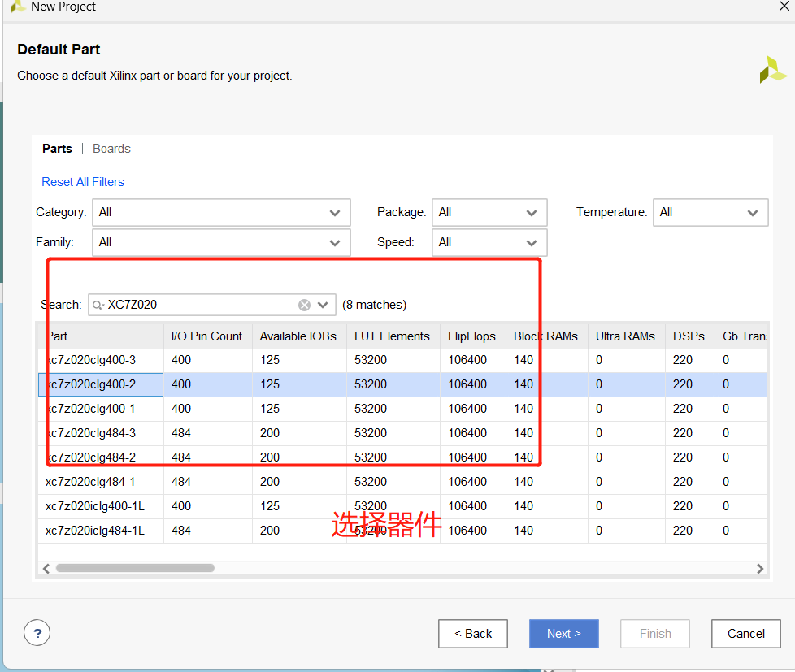795x672 pixels.
Task: Open the Temperature dropdown
Action: tap(710, 212)
